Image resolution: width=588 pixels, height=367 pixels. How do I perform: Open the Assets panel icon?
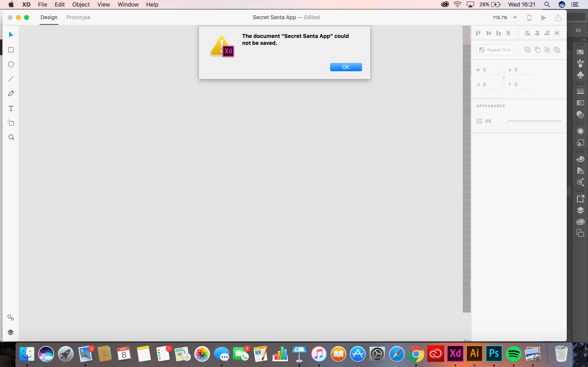click(x=10, y=317)
